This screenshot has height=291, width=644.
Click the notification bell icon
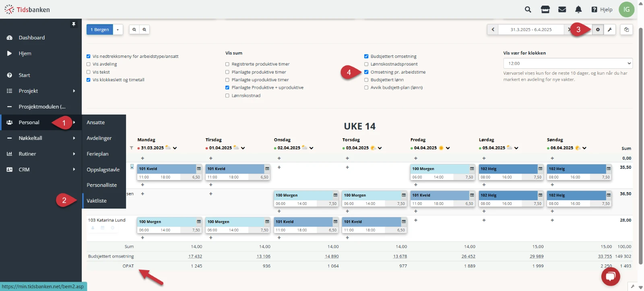578,10
